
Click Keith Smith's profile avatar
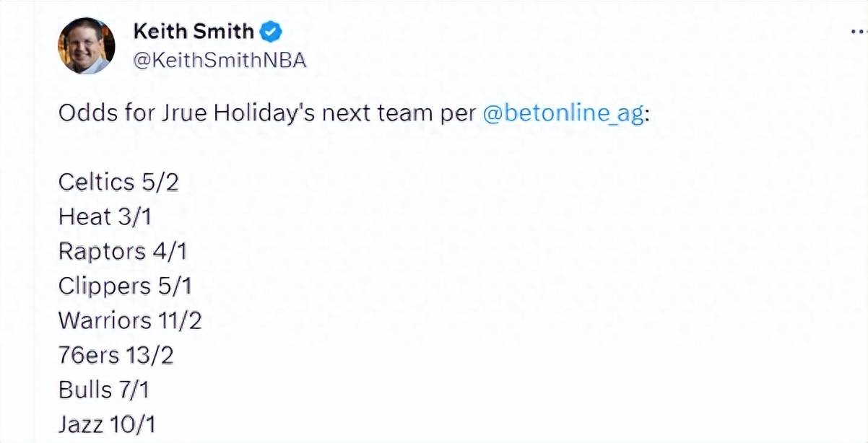pyautogui.click(x=86, y=45)
